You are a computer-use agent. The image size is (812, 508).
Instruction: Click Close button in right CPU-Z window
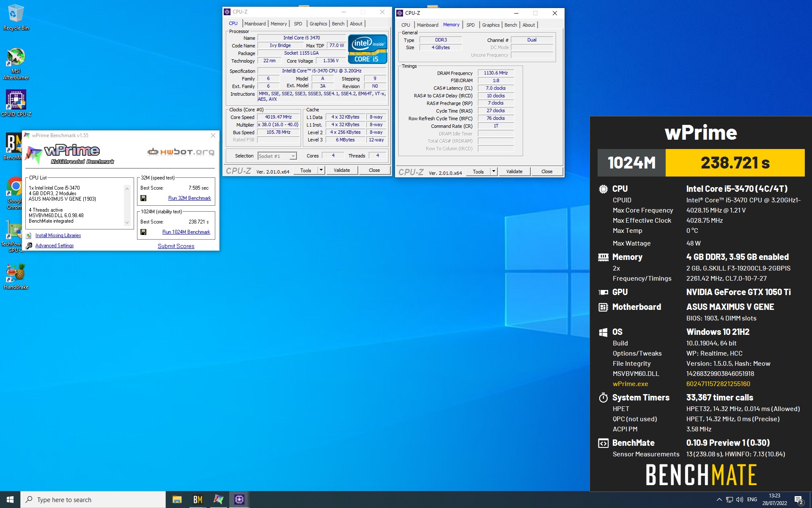coord(547,171)
